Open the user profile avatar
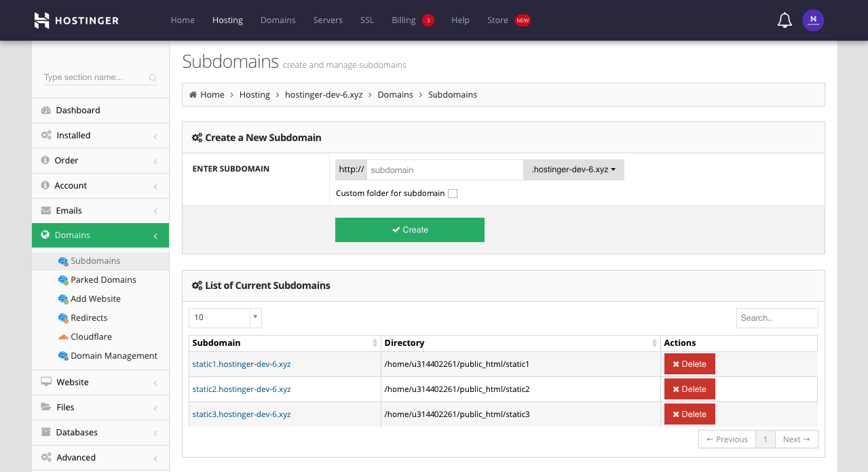 pos(813,20)
